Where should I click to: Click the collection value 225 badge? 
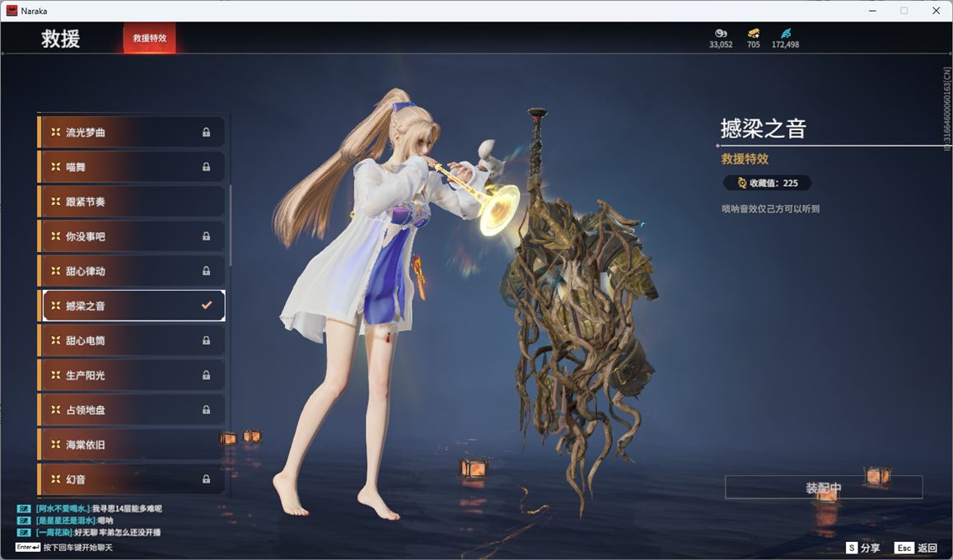tap(767, 183)
